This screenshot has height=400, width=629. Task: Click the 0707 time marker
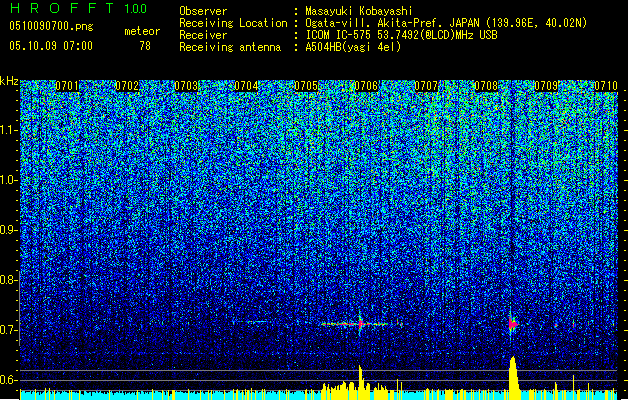tap(426, 86)
